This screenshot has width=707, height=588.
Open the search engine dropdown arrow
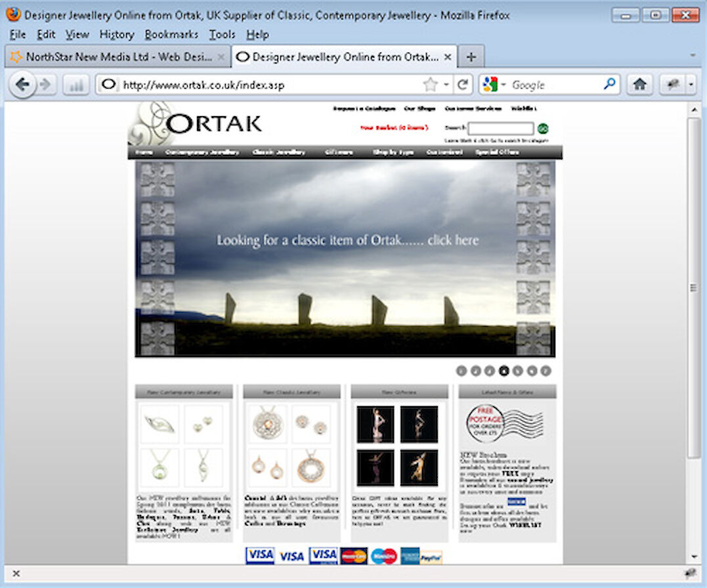[503, 84]
